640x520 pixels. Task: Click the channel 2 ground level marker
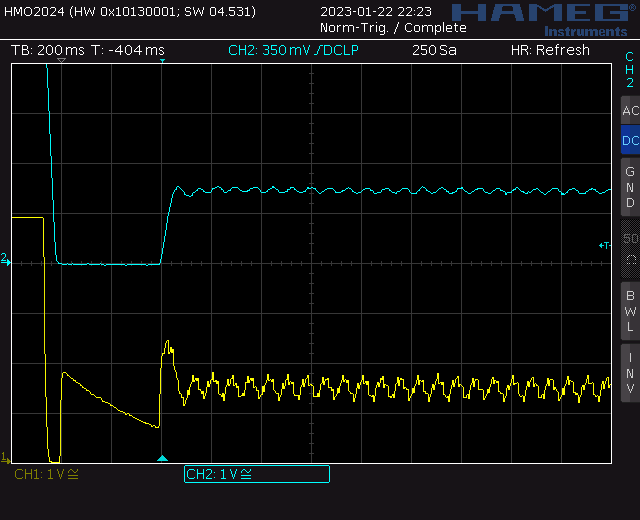pyautogui.click(x=5, y=260)
